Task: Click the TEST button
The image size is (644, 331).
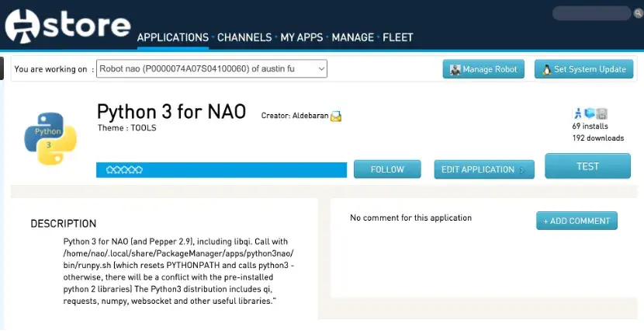Action: [587, 166]
